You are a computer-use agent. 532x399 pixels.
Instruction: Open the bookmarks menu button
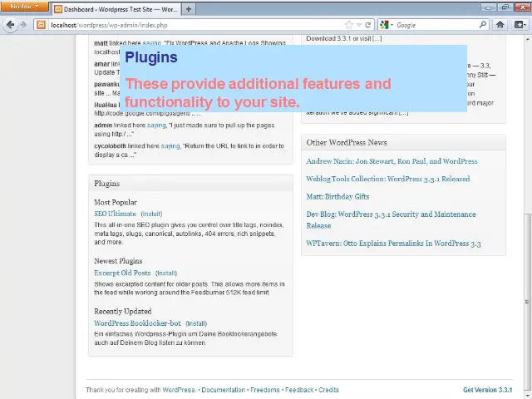tap(520, 24)
